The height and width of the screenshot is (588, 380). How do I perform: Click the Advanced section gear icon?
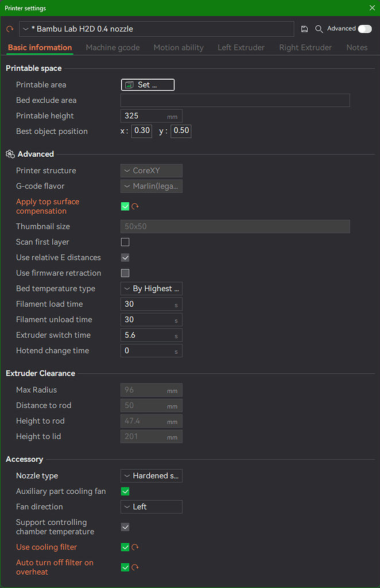pos(10,154)
